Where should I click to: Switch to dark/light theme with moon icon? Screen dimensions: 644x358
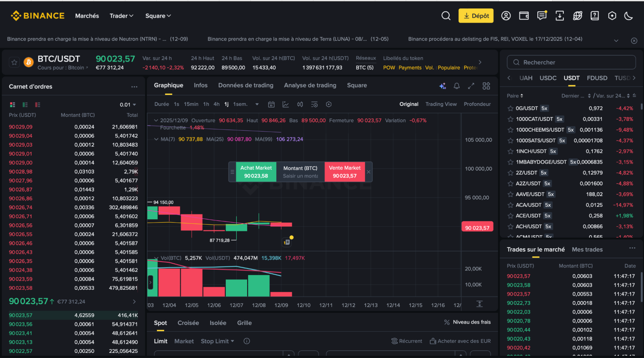[x=629, y=15]
